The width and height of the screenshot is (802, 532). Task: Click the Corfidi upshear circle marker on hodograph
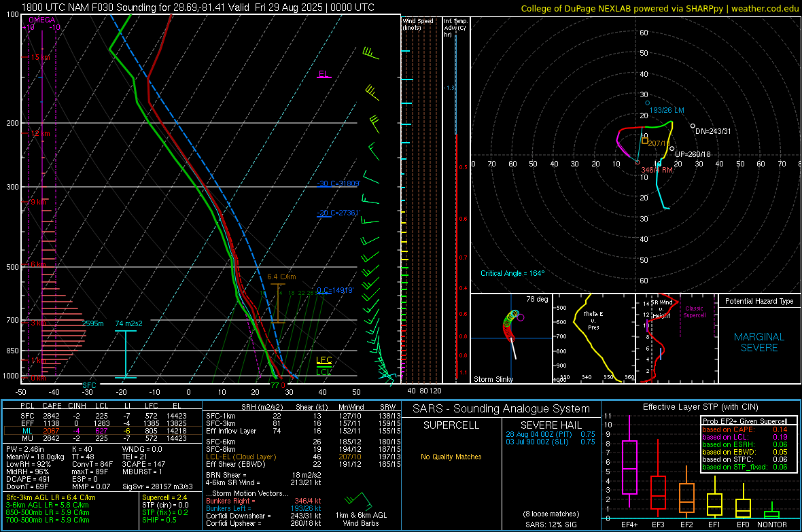pos(672,149)
